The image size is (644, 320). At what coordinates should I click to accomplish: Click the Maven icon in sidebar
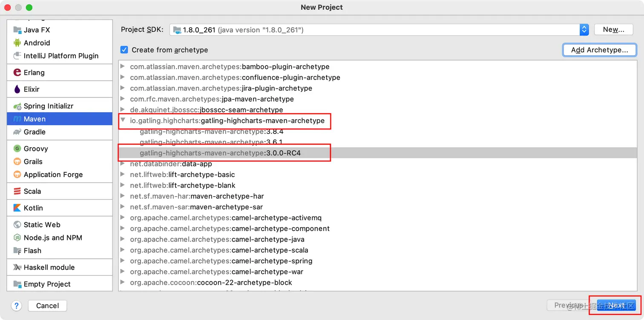(17, 119)
